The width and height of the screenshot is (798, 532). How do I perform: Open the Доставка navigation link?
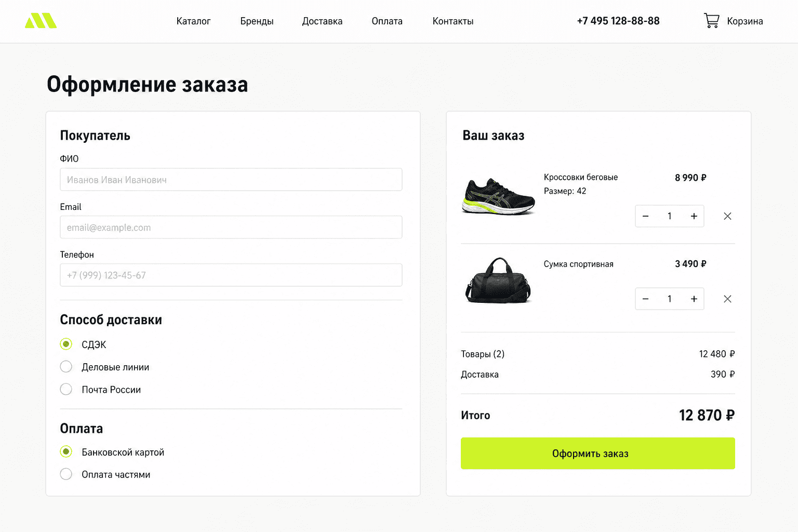tap(322, 21)
